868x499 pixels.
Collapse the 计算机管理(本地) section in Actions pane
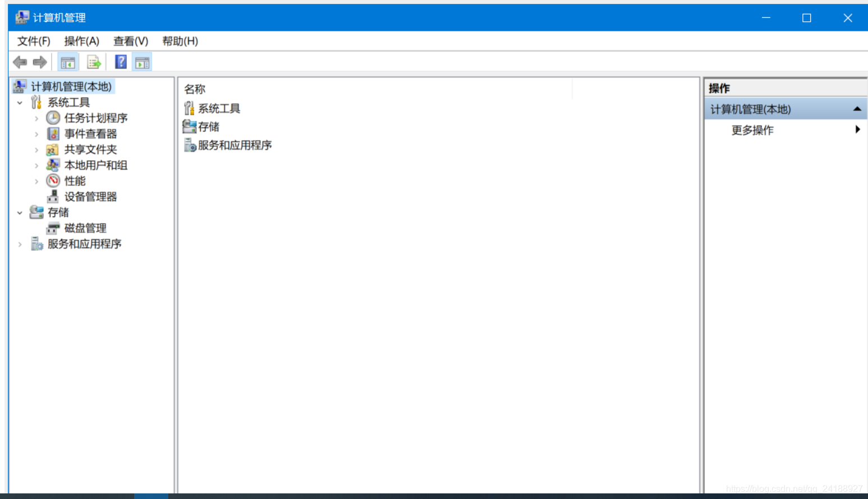(x=857, y=109)
